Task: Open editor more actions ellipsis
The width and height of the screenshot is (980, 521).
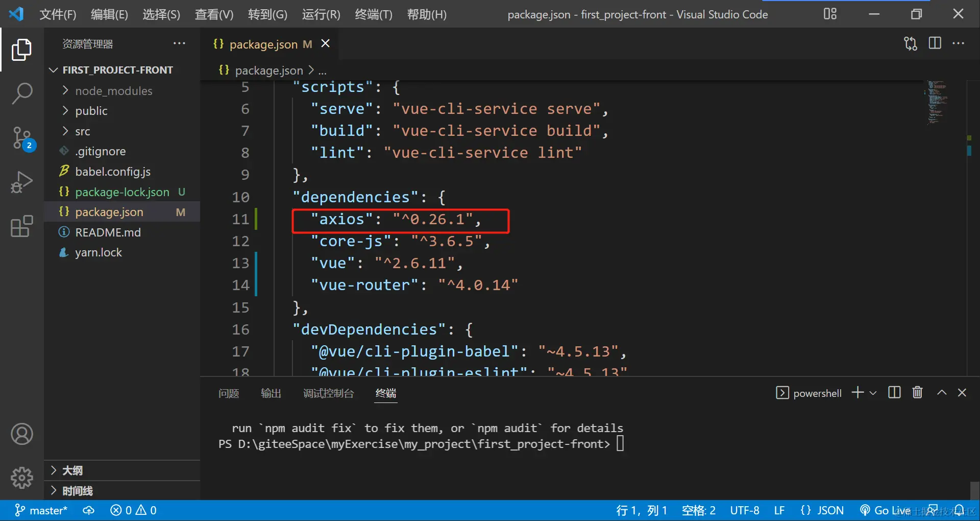Action: 959,43
